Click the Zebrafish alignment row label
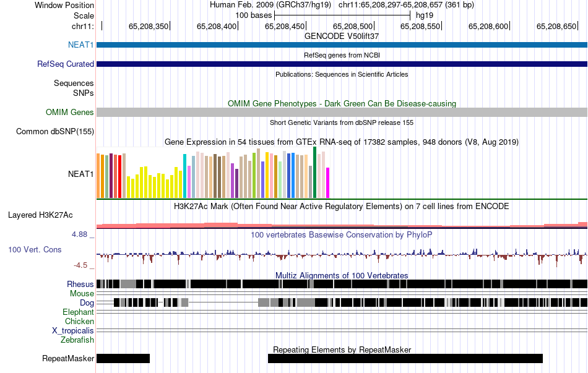 point(77,340)
